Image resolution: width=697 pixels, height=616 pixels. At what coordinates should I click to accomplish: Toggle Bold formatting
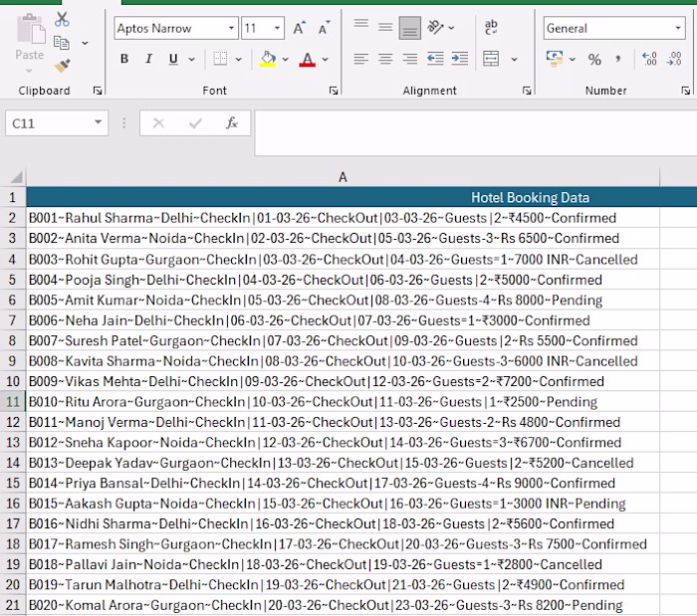pyautogui.click(x=124, y=59)
